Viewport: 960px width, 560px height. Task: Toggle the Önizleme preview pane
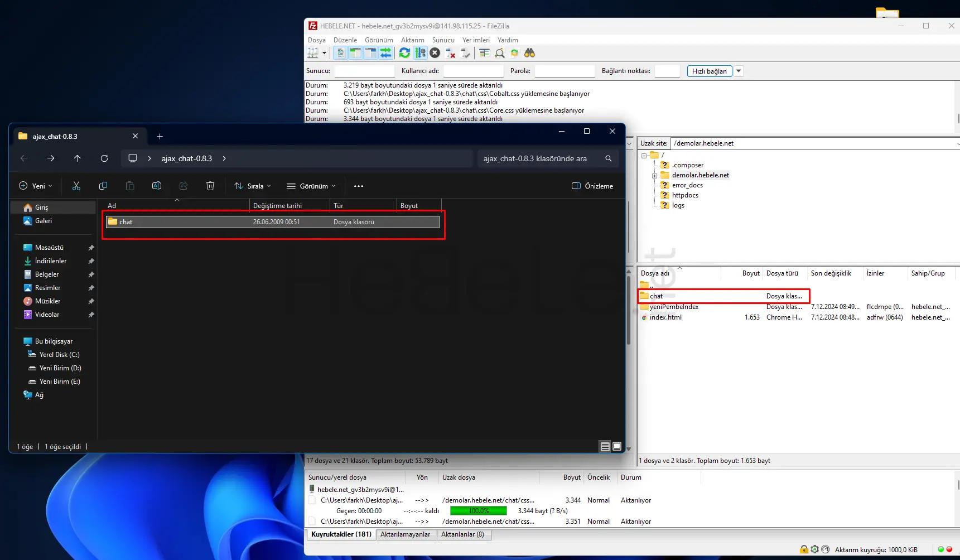592,186
